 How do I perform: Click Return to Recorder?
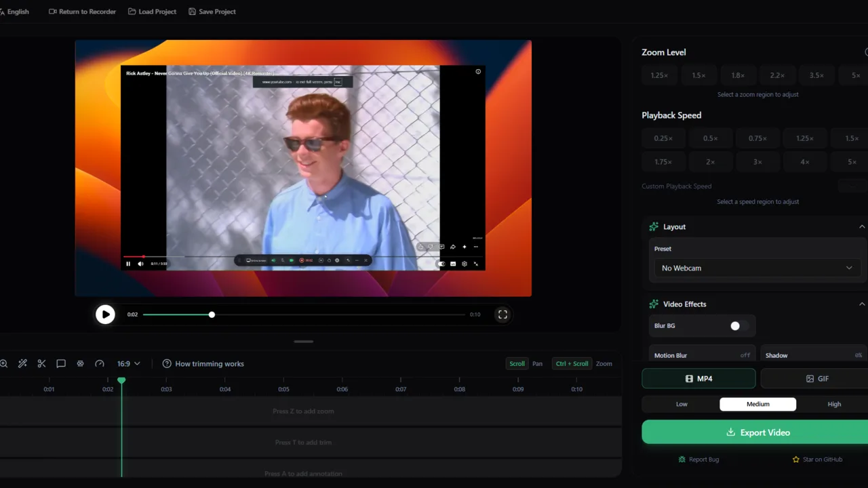[x=82, y=12]
